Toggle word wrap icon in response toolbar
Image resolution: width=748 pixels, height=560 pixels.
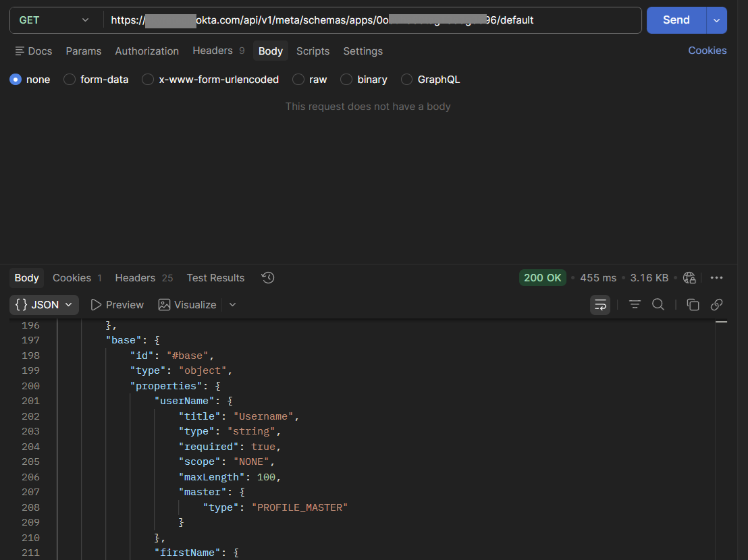[x=600, y=304]
